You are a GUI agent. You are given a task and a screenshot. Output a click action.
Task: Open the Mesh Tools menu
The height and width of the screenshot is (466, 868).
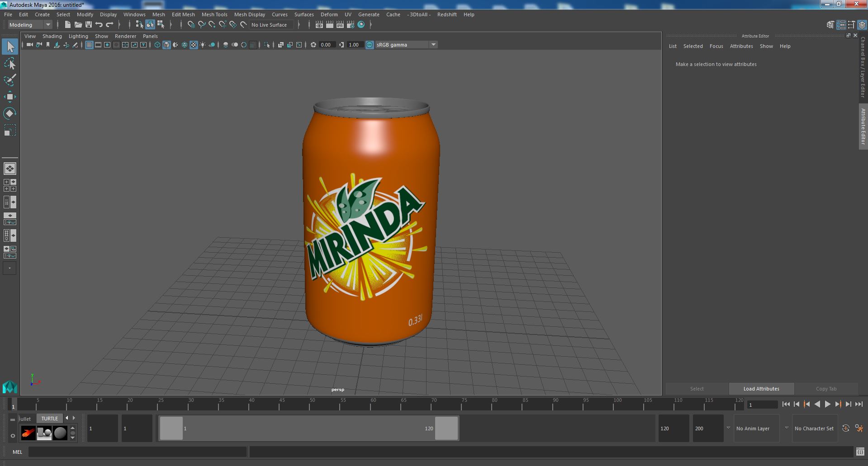pyautogui.click(x=214, y=14)
